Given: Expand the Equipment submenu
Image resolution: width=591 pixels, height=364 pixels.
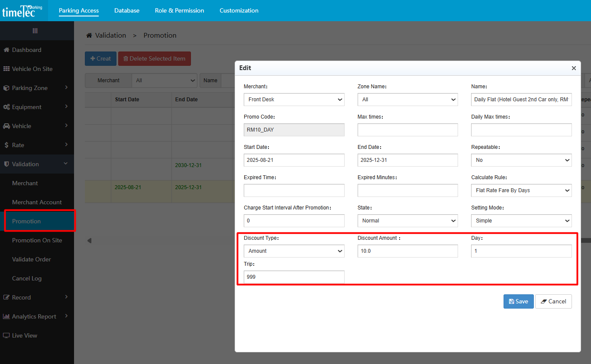Looking at the screenshot, I should [66, 106].
